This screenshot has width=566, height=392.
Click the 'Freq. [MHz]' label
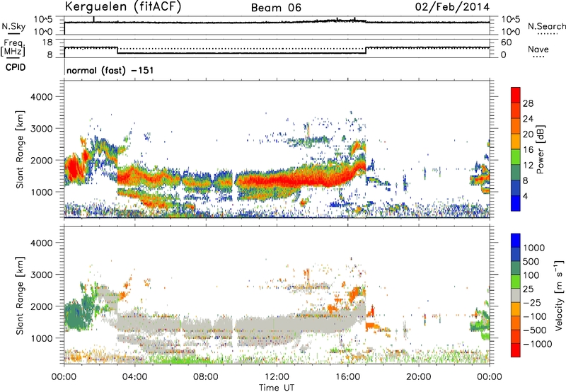click(x=13, y=47)
